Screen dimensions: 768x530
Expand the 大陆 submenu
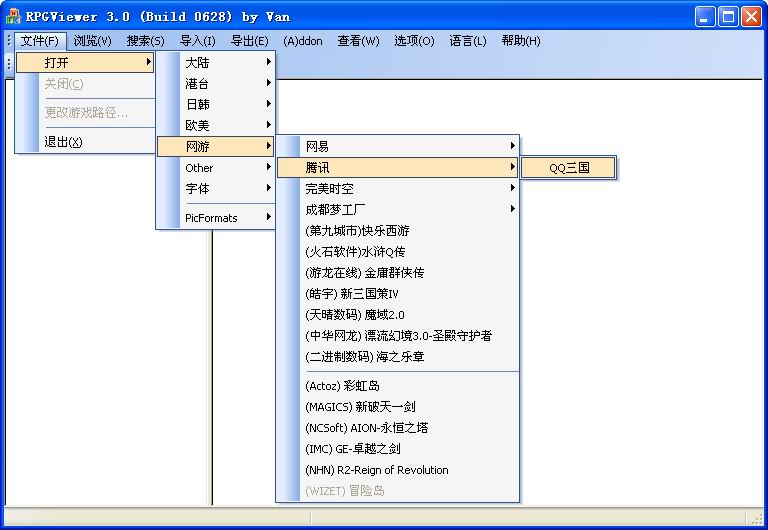(x=216, y=62)
